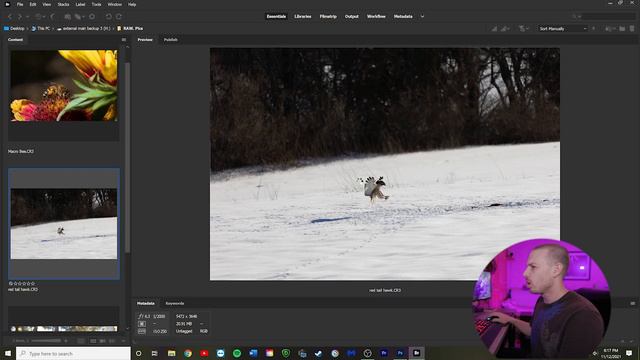
Task: Select the Preview panel tab
Action: coord(145,40)
